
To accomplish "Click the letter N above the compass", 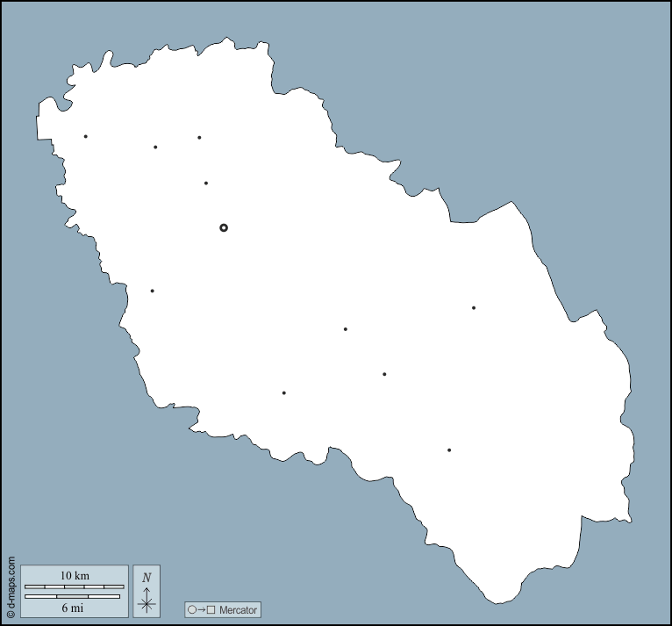I will point(147,577).
